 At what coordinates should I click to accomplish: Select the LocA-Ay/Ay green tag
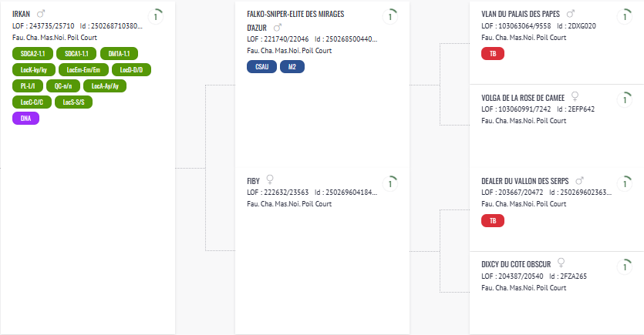pyautogui.click(x=105, y=86)
